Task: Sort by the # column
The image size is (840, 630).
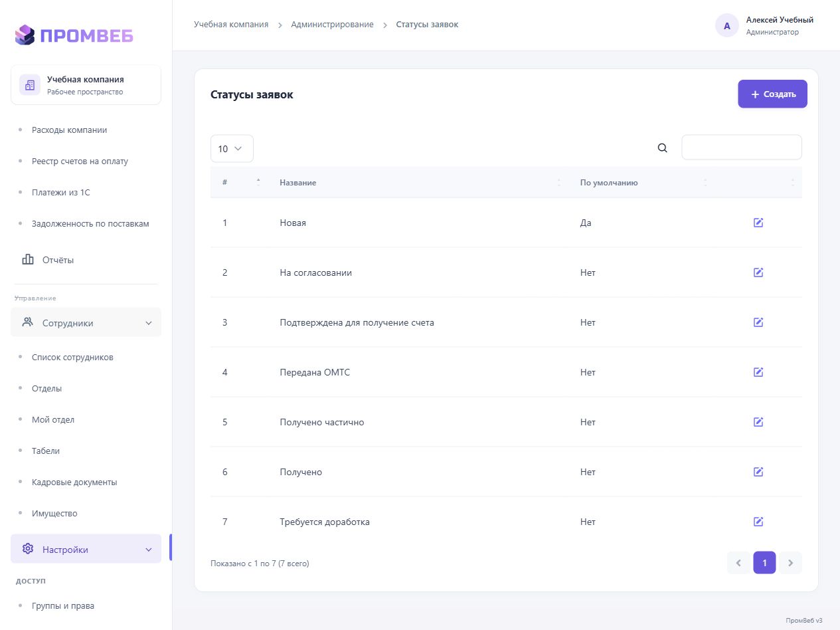Action: (238, 183)
